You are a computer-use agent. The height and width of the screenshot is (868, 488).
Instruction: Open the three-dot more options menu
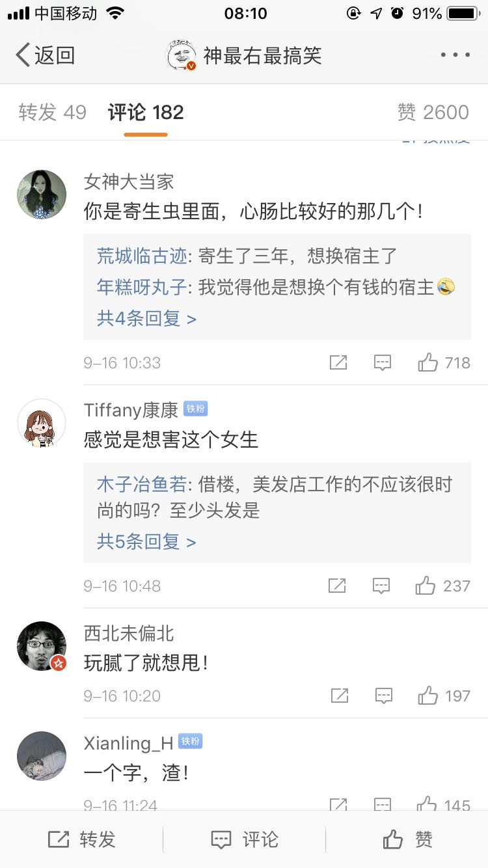click(455, 55)
